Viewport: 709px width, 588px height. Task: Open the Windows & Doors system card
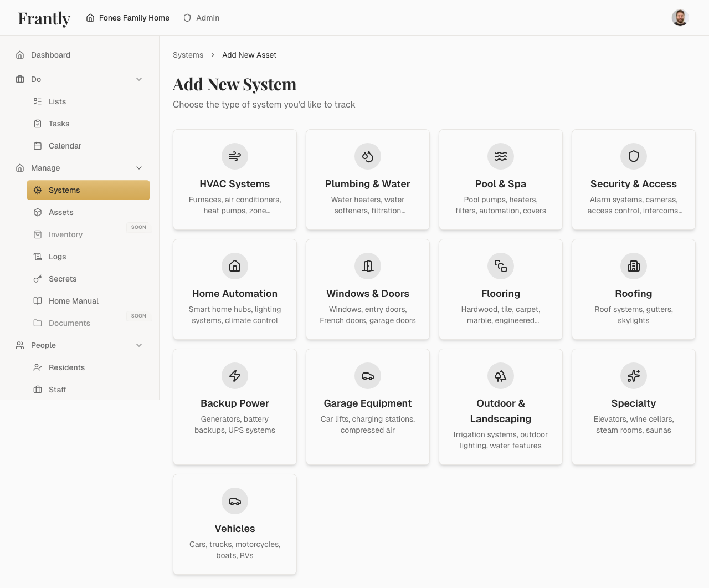pyautogui.click(x=367, y=289)
